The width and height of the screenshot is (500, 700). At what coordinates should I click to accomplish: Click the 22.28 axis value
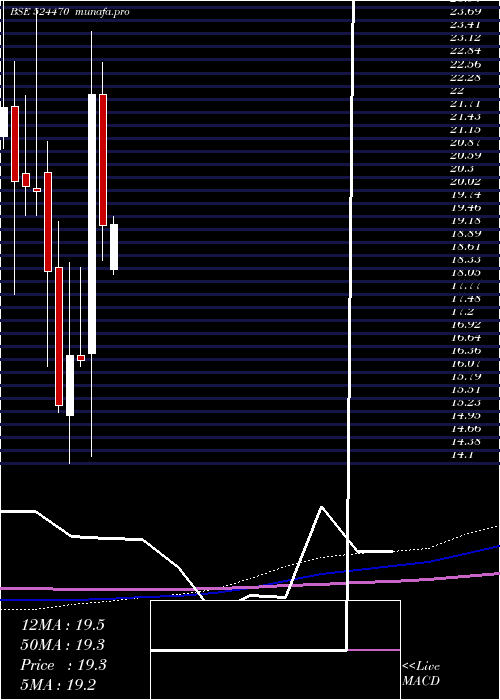pos(465,77)
